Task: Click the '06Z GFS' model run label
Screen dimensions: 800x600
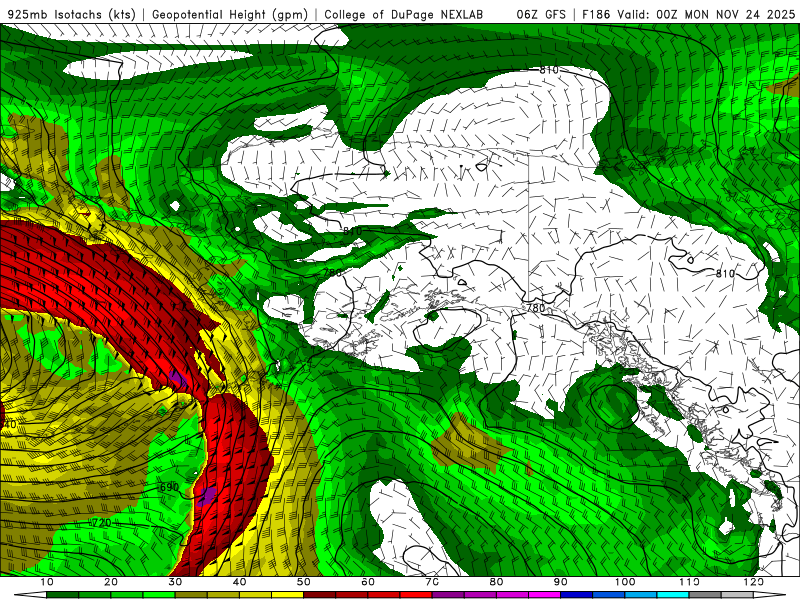Action: (541, 15)
